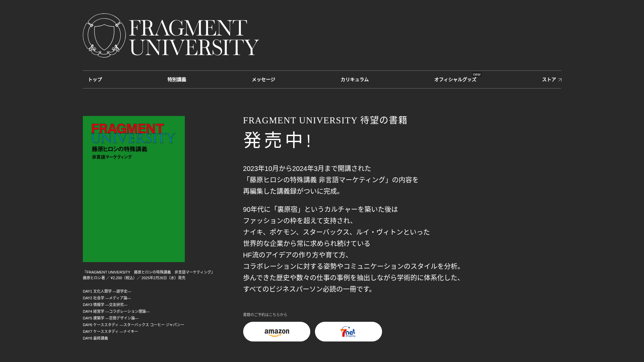Open the カリキュラム section
The width and height of the screenshot is (644, 362).
[x=355, y=79]
